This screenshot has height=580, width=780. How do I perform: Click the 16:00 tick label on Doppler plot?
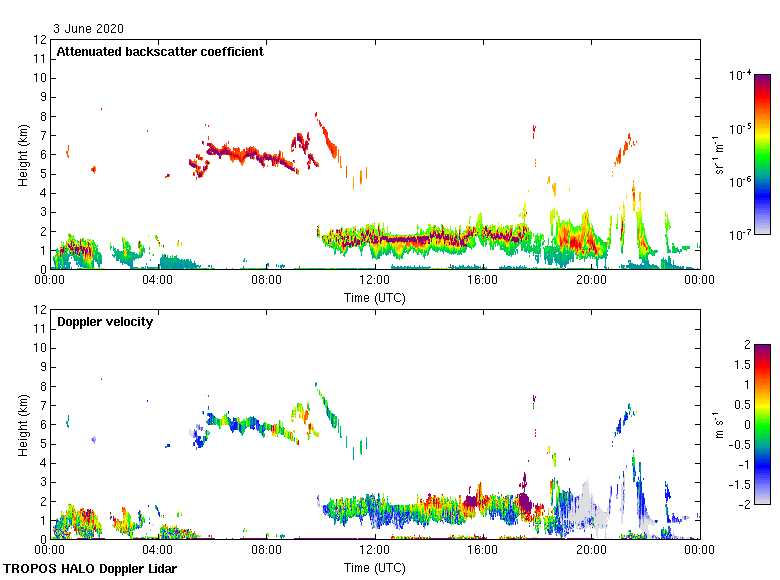coord(482,551)
